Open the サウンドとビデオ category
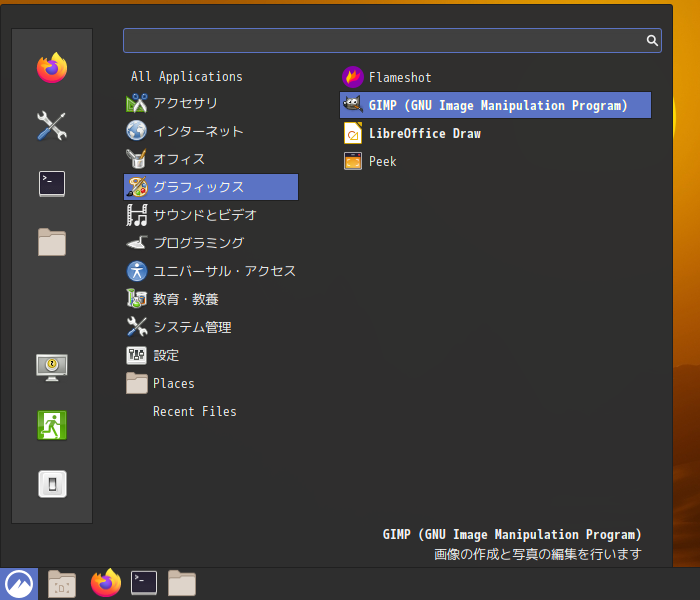Screen dimensions: 700x600 click(x=211, y=215)
